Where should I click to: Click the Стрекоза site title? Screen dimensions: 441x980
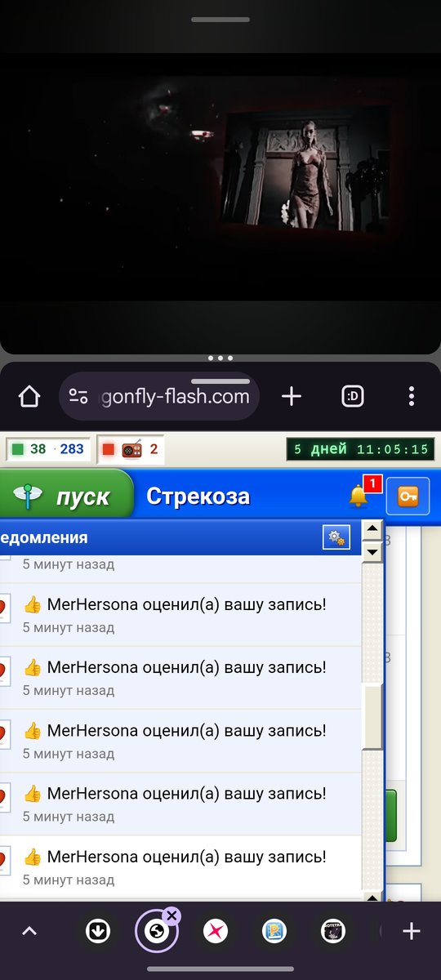(x=198, y=496)
